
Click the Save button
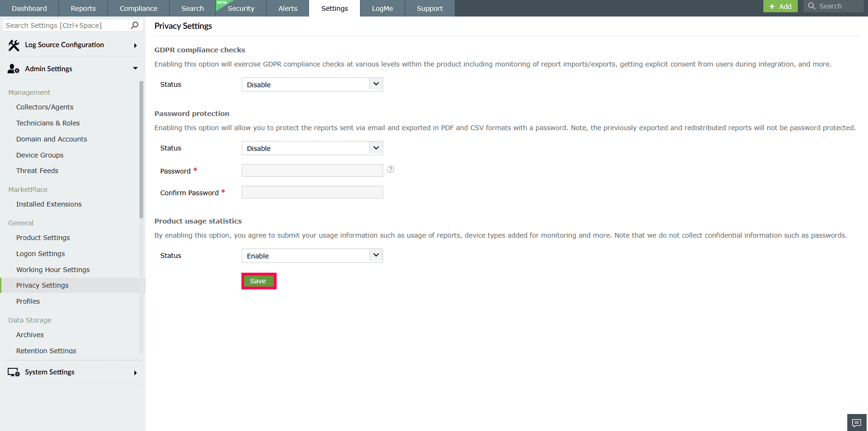[x=258, y=281]
